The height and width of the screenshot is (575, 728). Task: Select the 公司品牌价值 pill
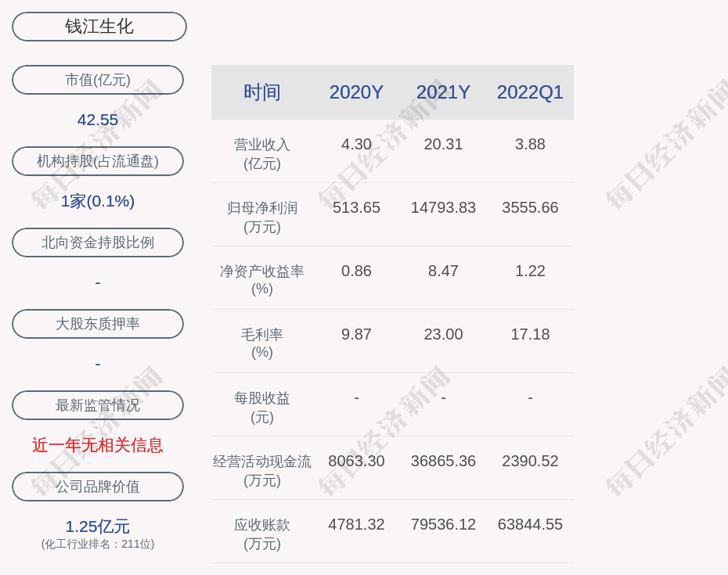98,487
